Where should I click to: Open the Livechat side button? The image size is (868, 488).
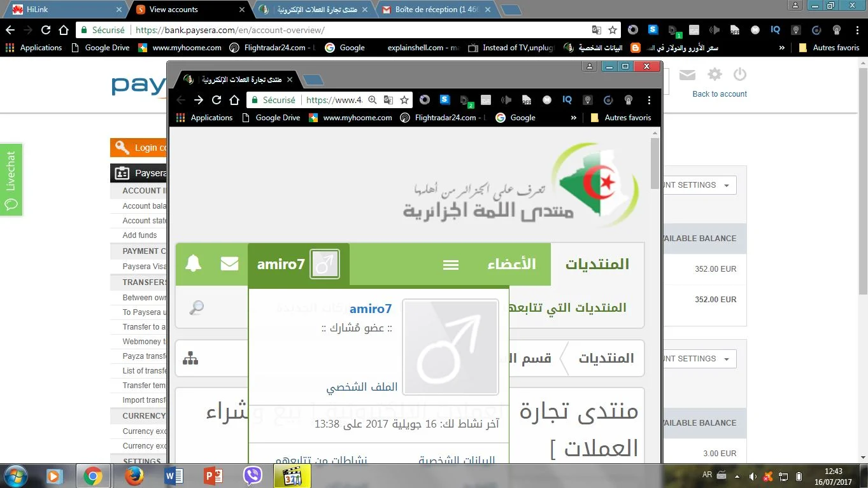point(11,179)
